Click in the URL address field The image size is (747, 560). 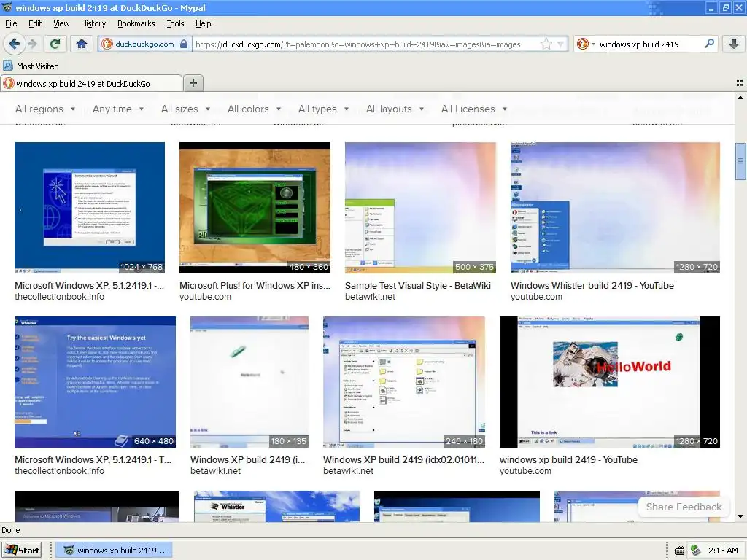coord(366,44)
